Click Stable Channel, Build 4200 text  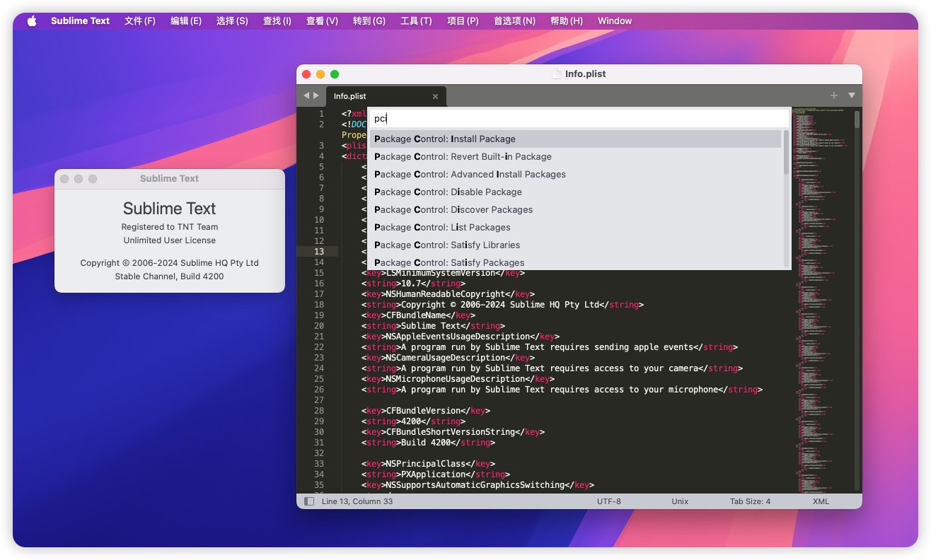170,276
